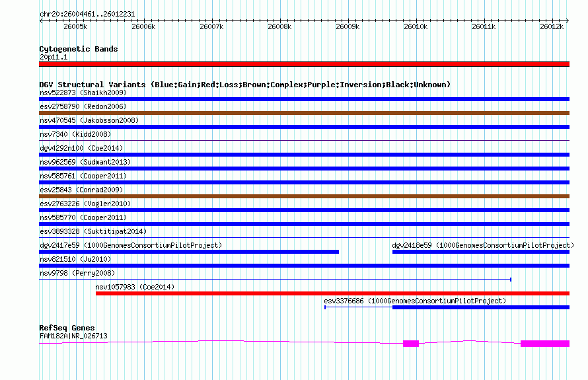Select the 26012k ruler tick label
The image size is (588, 380).
coord(552,26)
